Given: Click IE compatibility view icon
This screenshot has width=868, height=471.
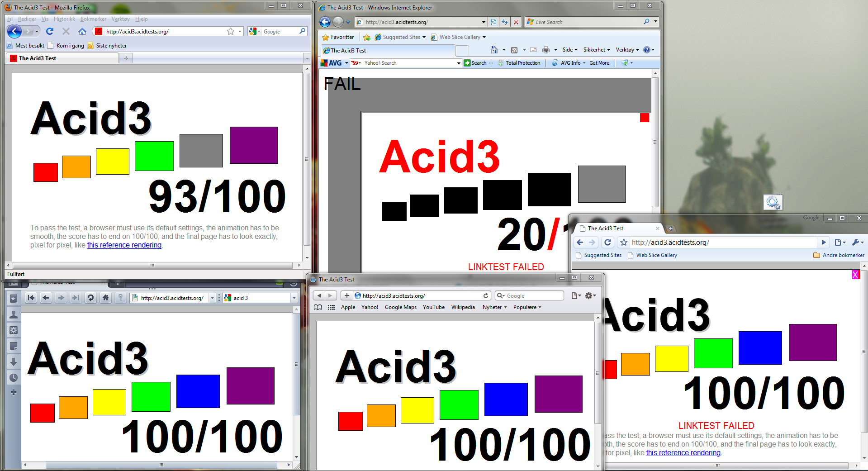Looking at the screenshot, I should pos(493,22).
